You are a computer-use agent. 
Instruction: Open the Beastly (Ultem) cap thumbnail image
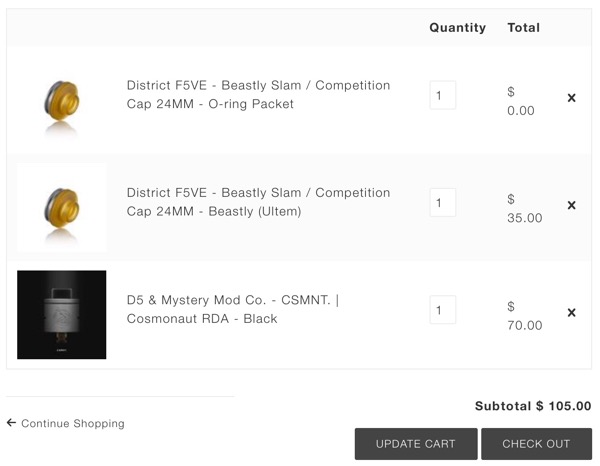pos(62,207)
